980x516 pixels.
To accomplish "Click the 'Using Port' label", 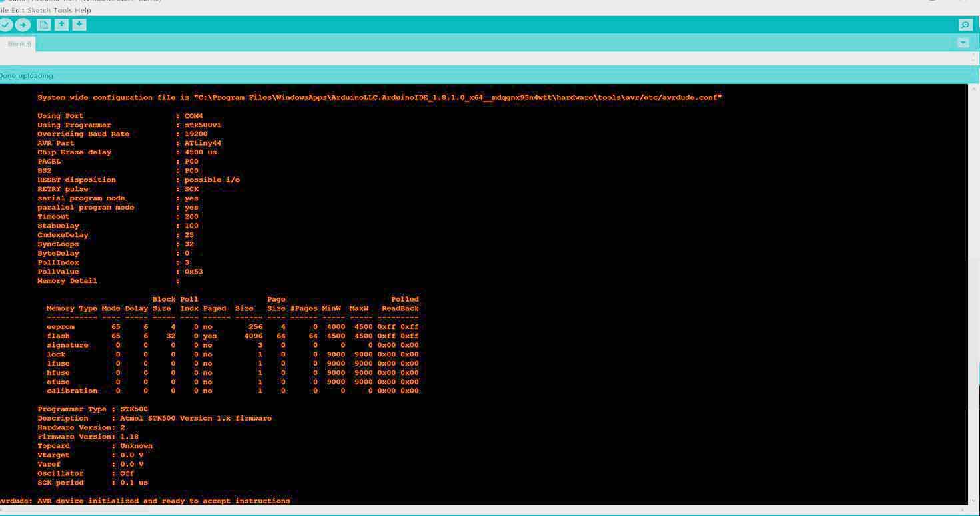I will point(61,116).
